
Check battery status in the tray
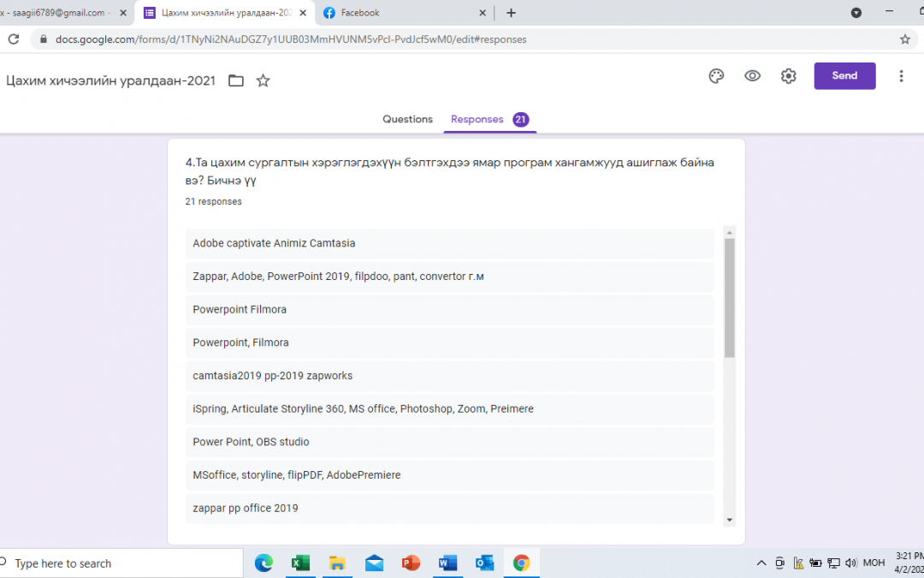pyautogui.click(x=815, y=563)
